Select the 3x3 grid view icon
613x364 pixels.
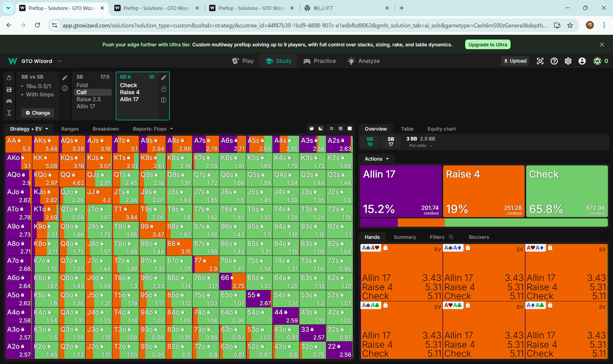coord(341,129)
